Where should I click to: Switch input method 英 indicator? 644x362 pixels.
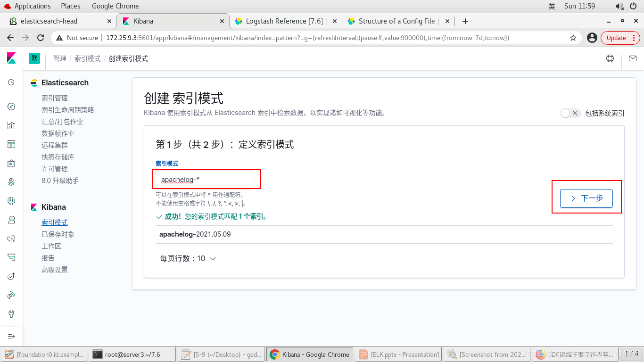point(552,6)
